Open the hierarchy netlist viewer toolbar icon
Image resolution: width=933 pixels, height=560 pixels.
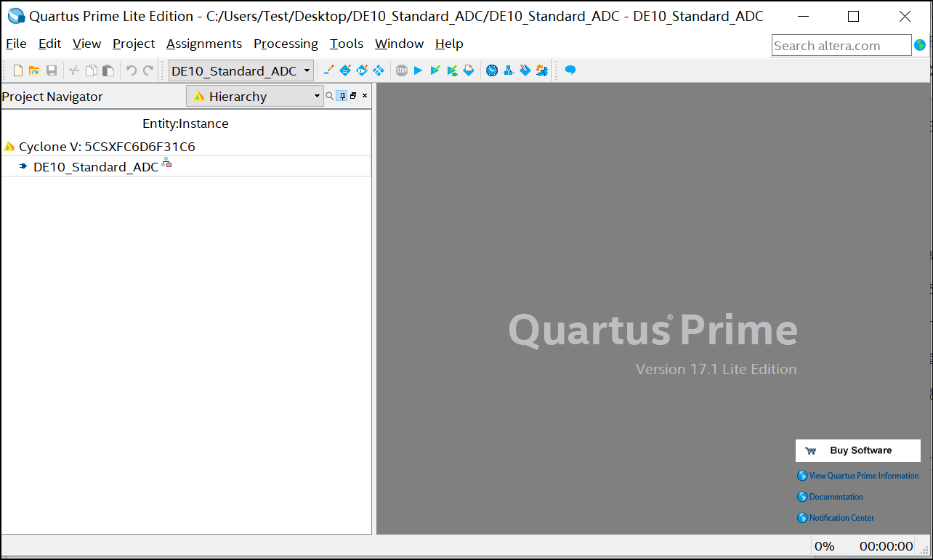509,70
